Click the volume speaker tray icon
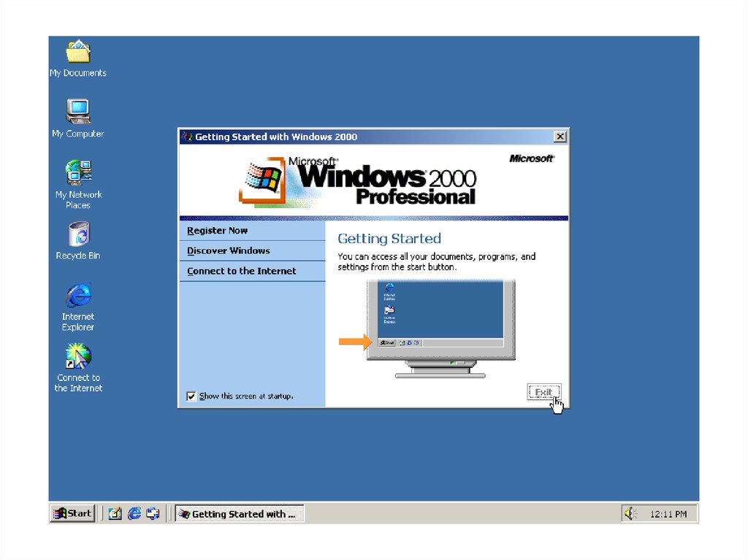 (630, 514)
